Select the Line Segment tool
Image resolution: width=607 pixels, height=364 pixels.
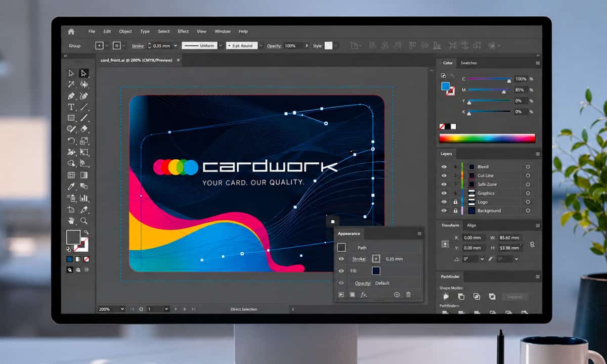84,107
